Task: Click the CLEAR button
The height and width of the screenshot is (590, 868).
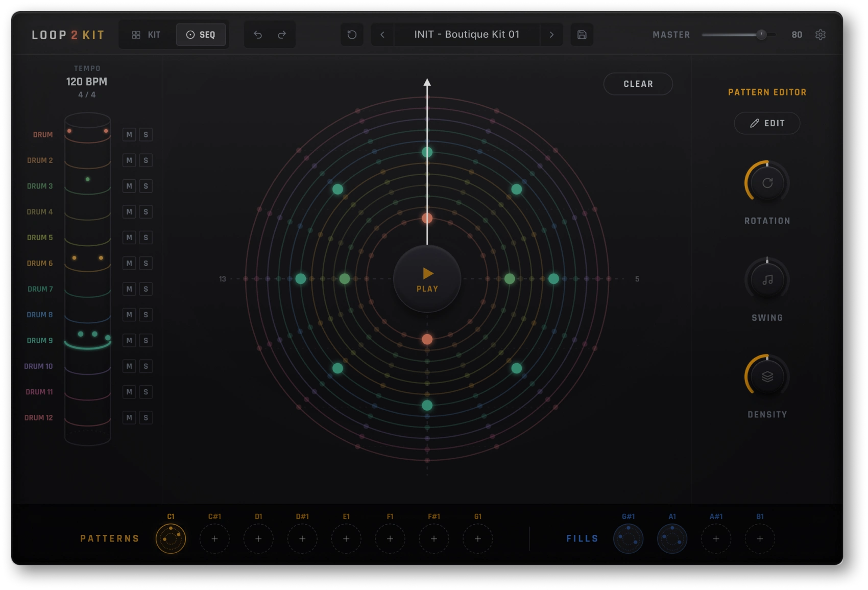Action: click(638, 84)
